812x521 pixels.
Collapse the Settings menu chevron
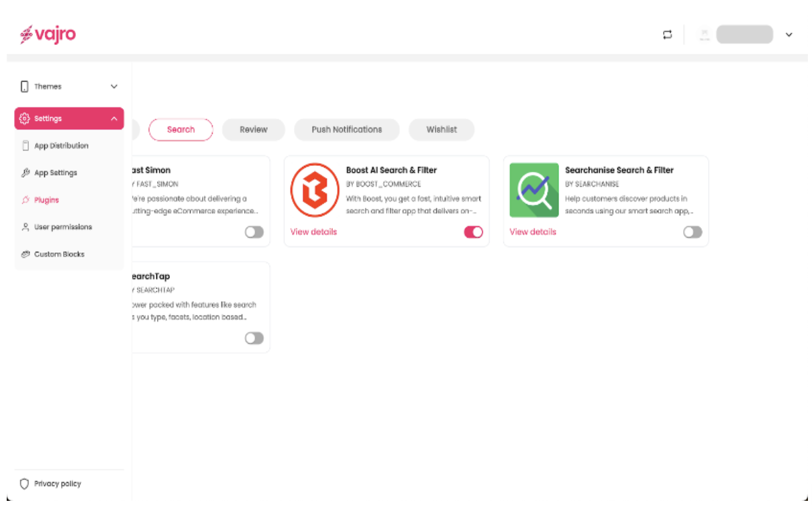tap(114, 119)
